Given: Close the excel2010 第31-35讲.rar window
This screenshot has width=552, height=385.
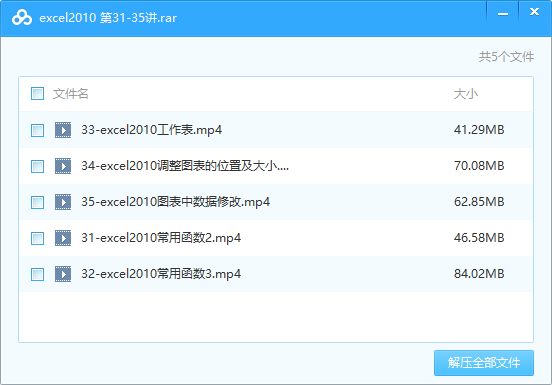Looking at the screenshot, I should point(534,12).
